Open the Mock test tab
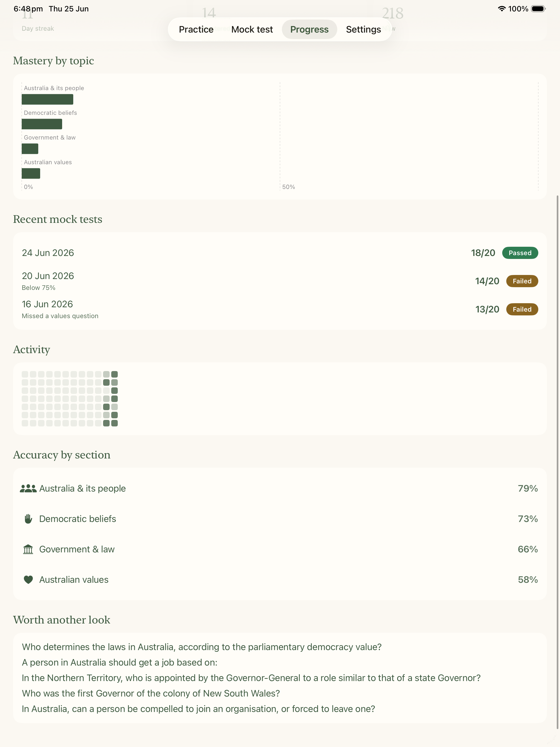This screenshot has height=747, width=560. [x=252, y=29]
